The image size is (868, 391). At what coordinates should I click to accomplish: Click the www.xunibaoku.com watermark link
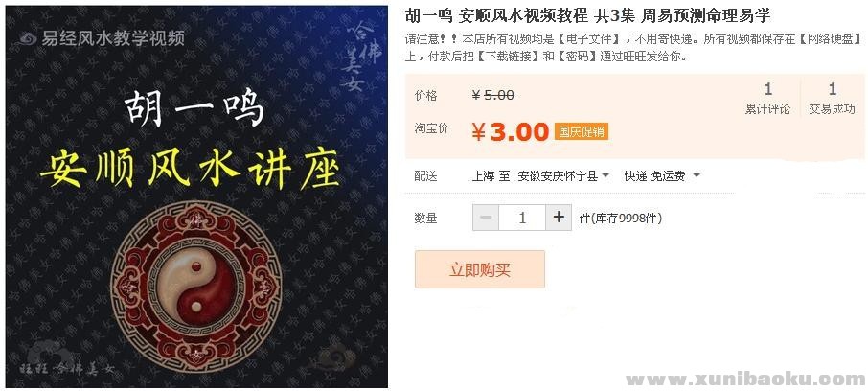tap(745, 379)
